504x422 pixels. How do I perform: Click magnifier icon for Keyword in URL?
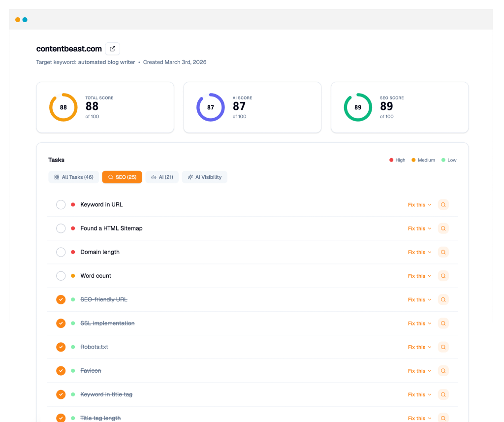pos(443,205)
